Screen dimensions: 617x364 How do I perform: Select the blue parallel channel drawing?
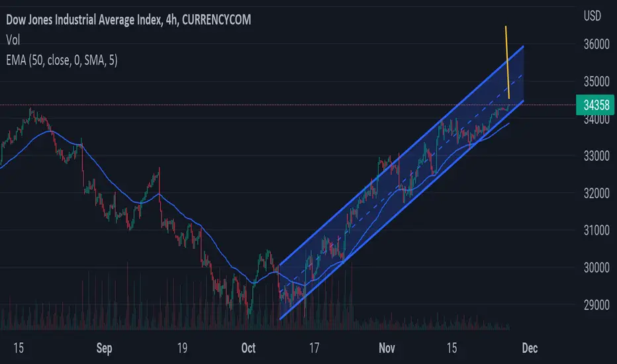(x=401, y=182)
